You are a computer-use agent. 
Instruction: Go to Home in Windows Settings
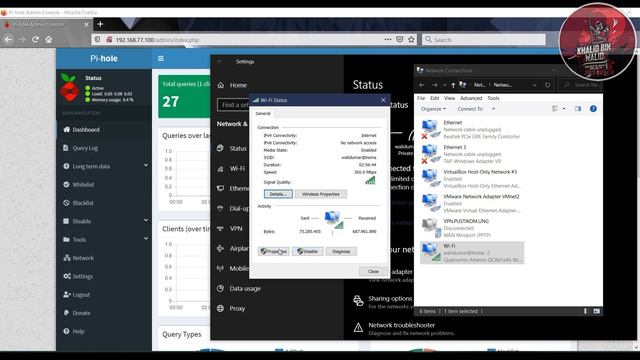(232, 85)
